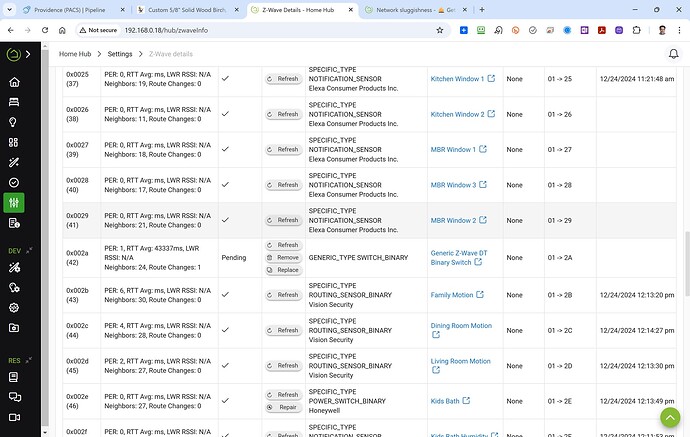Refresh node 0x0025 Kitchen Window 1

click(x=283, y=79)
